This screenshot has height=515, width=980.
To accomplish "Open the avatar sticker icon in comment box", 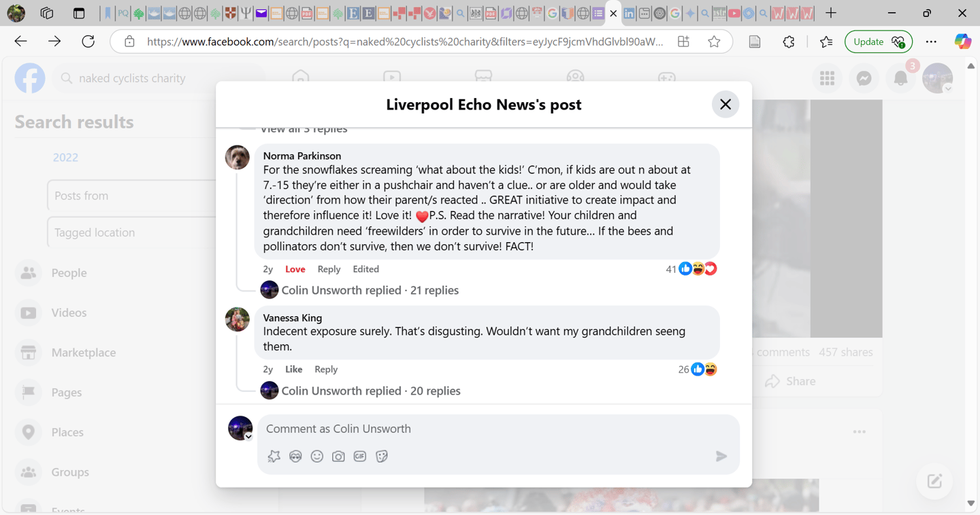I will (x=295, y=456).
